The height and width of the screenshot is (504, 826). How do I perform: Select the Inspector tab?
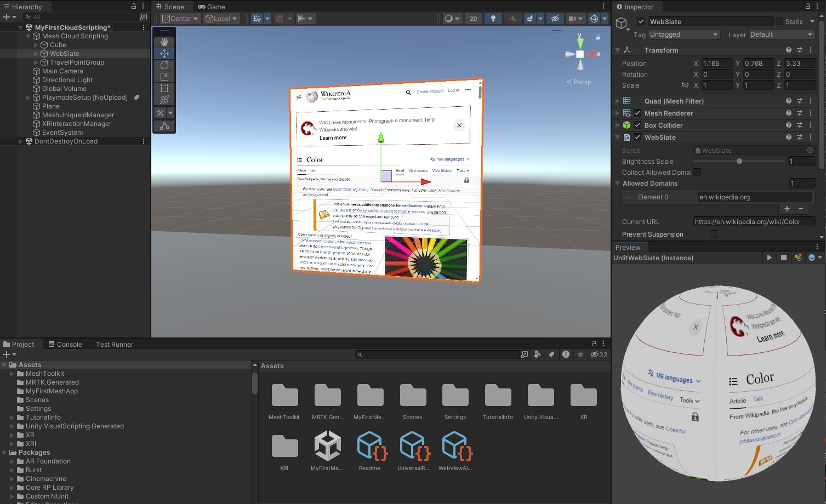635,7
